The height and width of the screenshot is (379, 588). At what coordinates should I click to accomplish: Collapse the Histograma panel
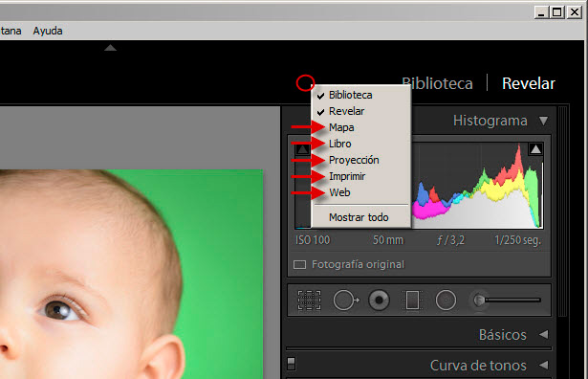(543, 121)
